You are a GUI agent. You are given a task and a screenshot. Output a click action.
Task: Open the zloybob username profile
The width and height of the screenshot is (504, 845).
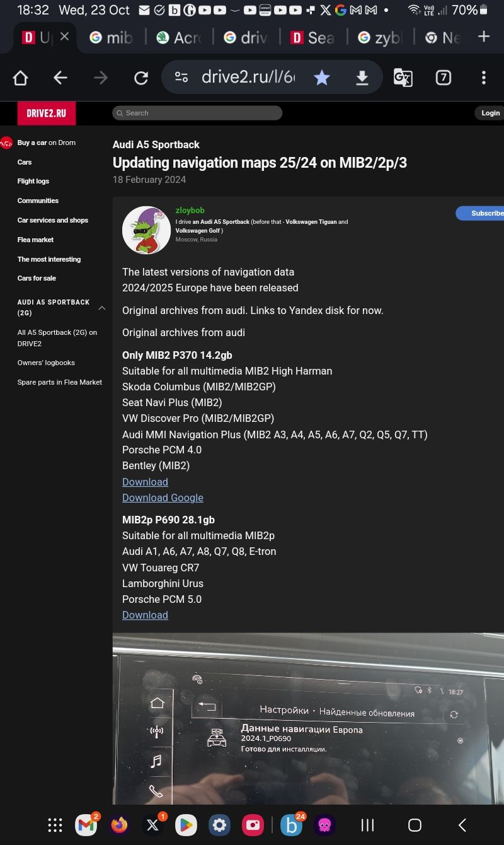pyautogui.click(x=190, y=211)
